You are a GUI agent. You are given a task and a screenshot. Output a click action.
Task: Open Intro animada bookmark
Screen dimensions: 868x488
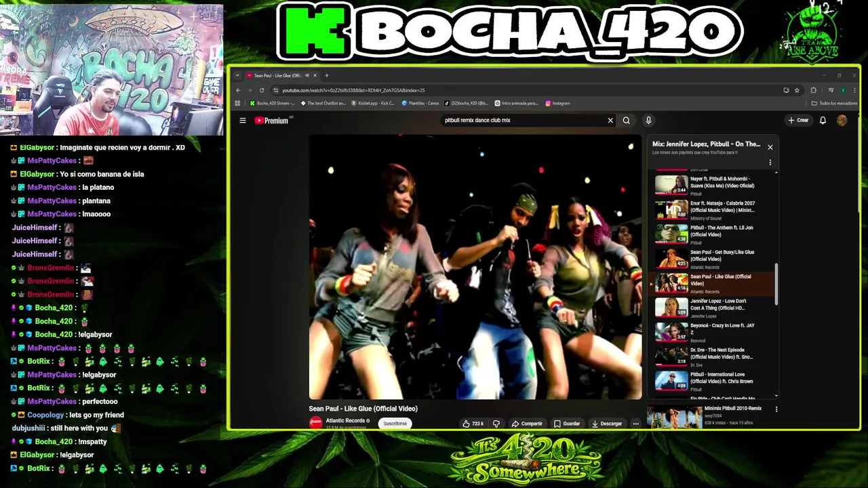click(x=516, y=104)
